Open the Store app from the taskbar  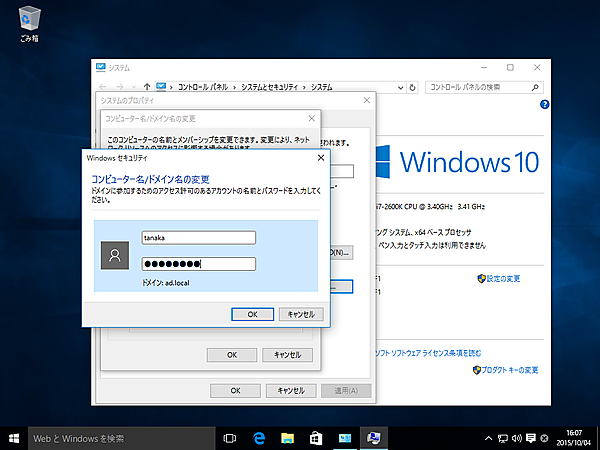[x=316, y=438]
